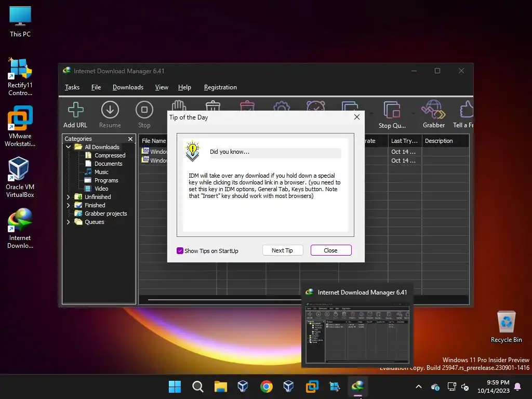
Task: Select the Music category
Action: tap(97, 172)
